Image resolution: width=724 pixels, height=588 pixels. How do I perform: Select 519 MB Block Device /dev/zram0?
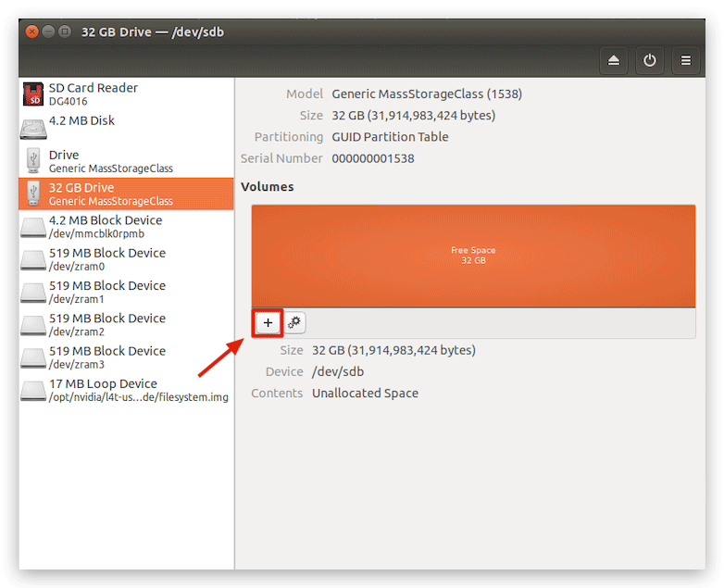[126, 259]
